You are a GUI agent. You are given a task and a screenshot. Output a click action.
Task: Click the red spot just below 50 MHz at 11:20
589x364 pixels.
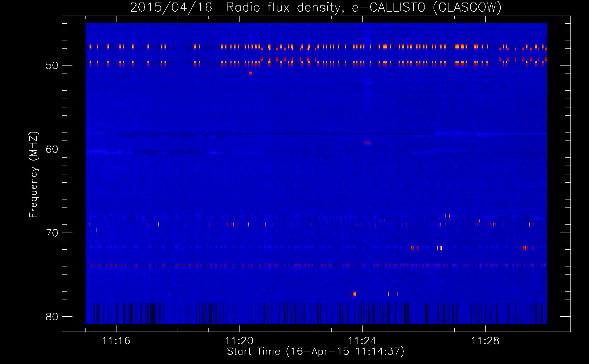coord(250,73)
